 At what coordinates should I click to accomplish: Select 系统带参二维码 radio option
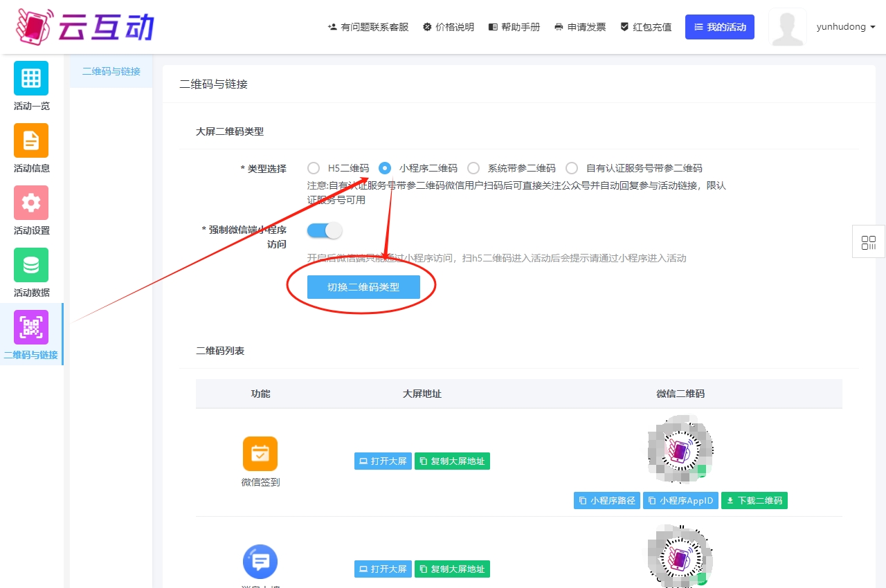473,168
